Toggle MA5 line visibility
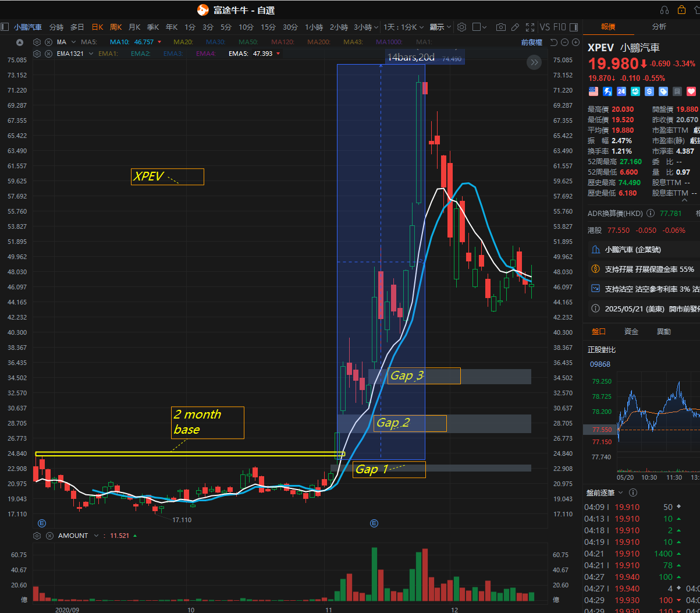Image resolution: width=700 pixels, height=613 pixels. (x=89, y=42)
